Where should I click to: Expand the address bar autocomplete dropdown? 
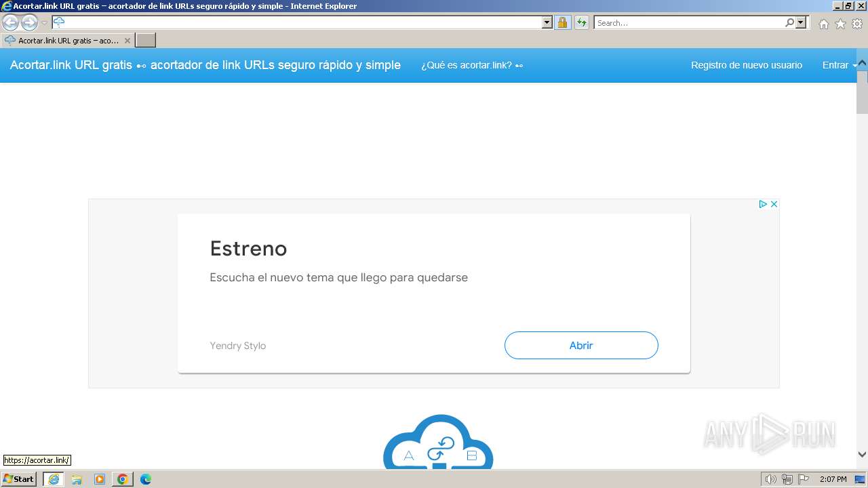point(547,22)
